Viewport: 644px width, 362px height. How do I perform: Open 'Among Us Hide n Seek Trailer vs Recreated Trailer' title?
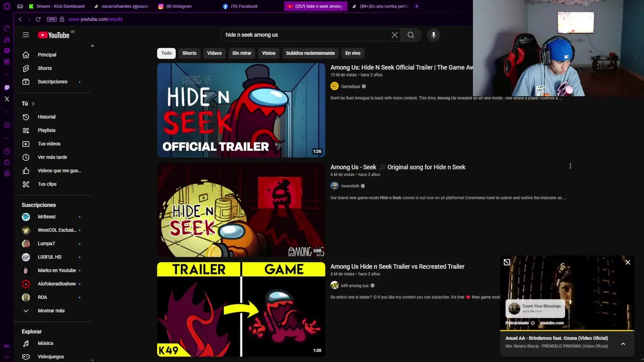tap(397, 266)
